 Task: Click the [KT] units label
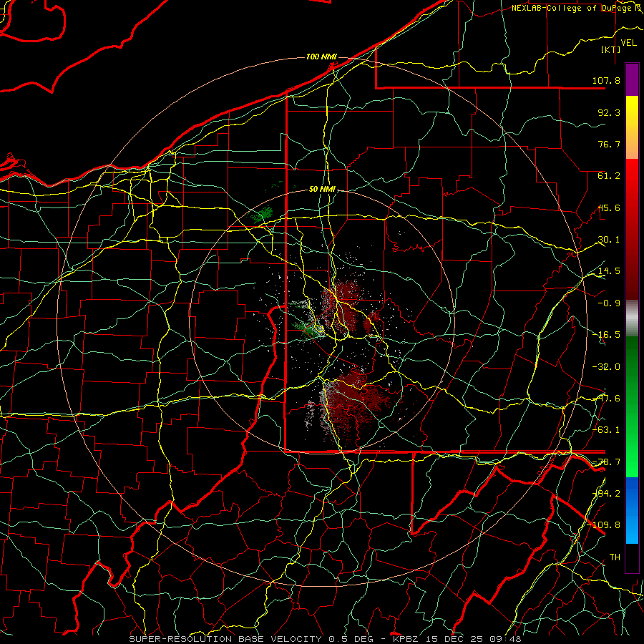[611, 49]
